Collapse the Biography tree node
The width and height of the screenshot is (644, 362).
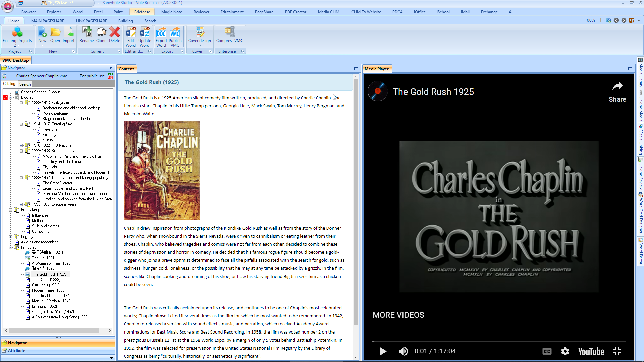(x=11, y=97)
